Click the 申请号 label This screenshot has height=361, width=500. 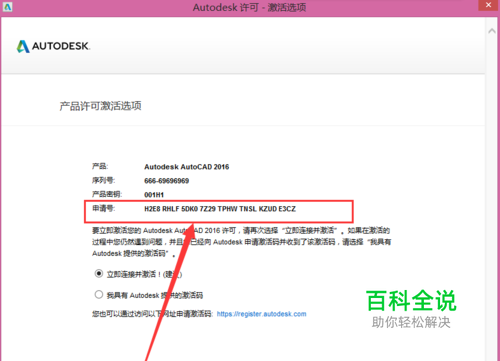coord(104,209)
